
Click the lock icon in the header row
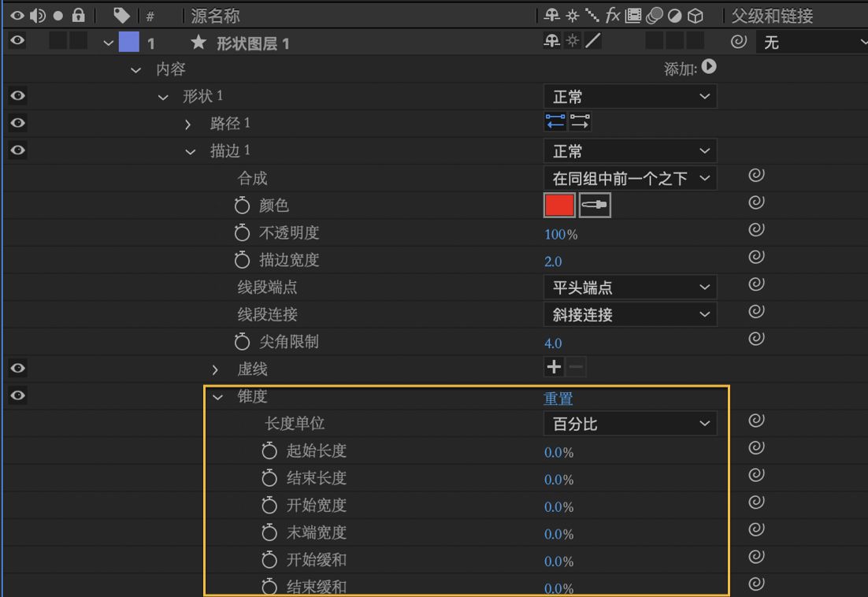point(78,15)
